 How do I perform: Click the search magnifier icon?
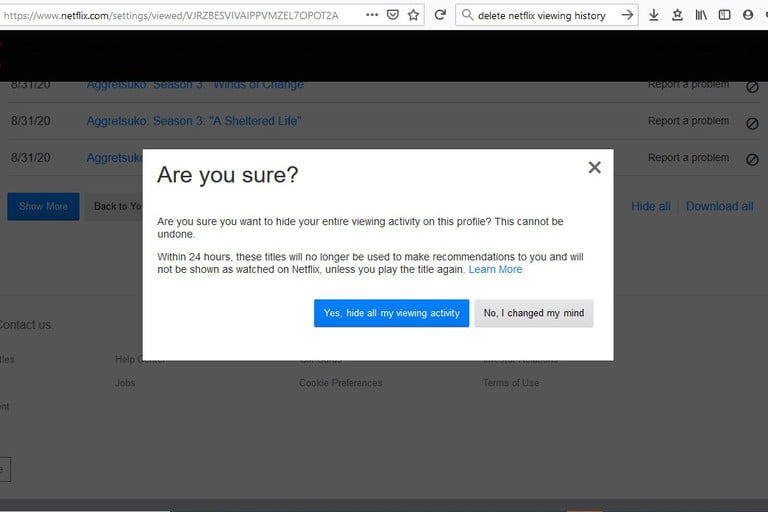(x=467, y=15)
